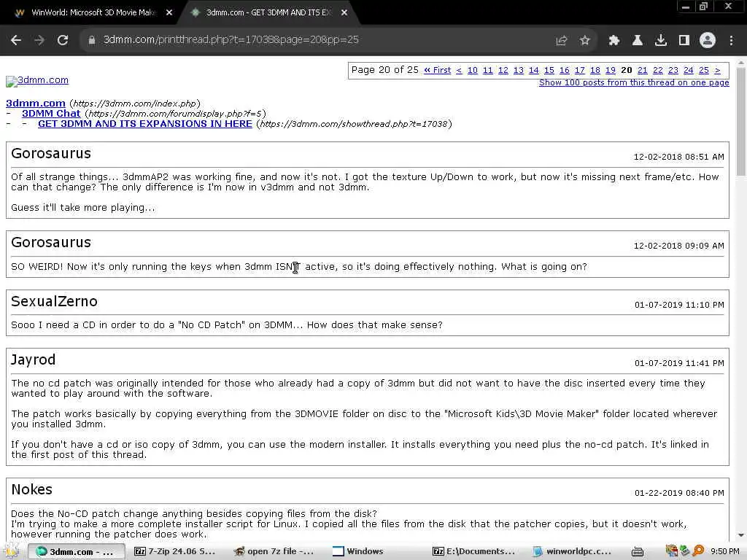Screen dimensions: 747x560
Task: Toggle the browser side panel icon
Action: point(684,41)
